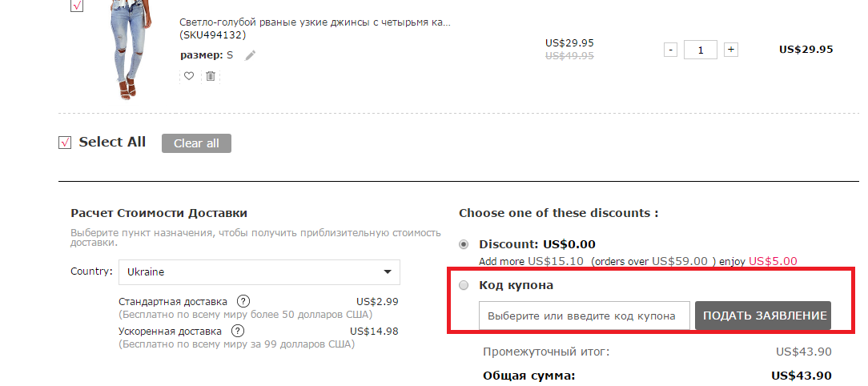Click the crossed-out US$49.95 original price
Viewport: 868px width, 386px height.
[569, 56]
